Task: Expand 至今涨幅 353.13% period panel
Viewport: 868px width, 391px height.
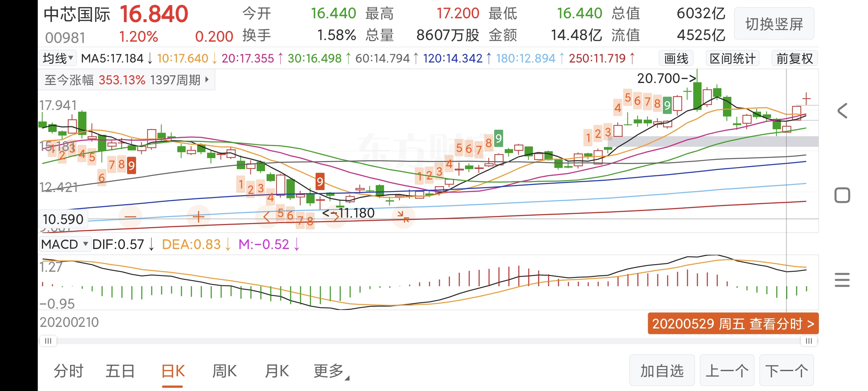Action: point(127,80)
